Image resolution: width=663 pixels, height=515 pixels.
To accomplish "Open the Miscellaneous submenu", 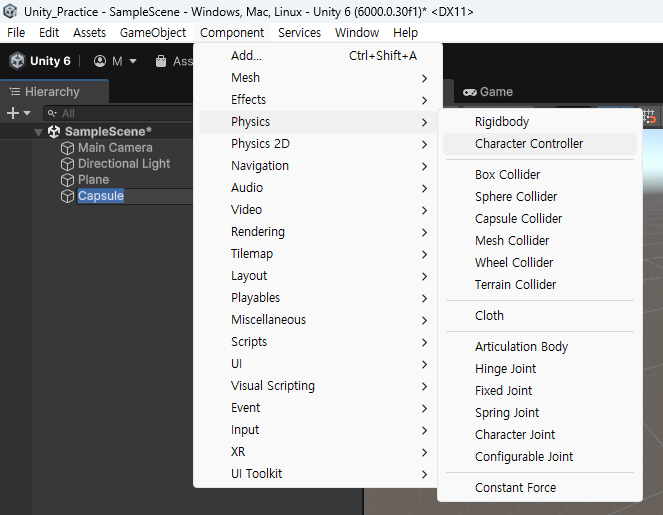I will pos(318,320).
